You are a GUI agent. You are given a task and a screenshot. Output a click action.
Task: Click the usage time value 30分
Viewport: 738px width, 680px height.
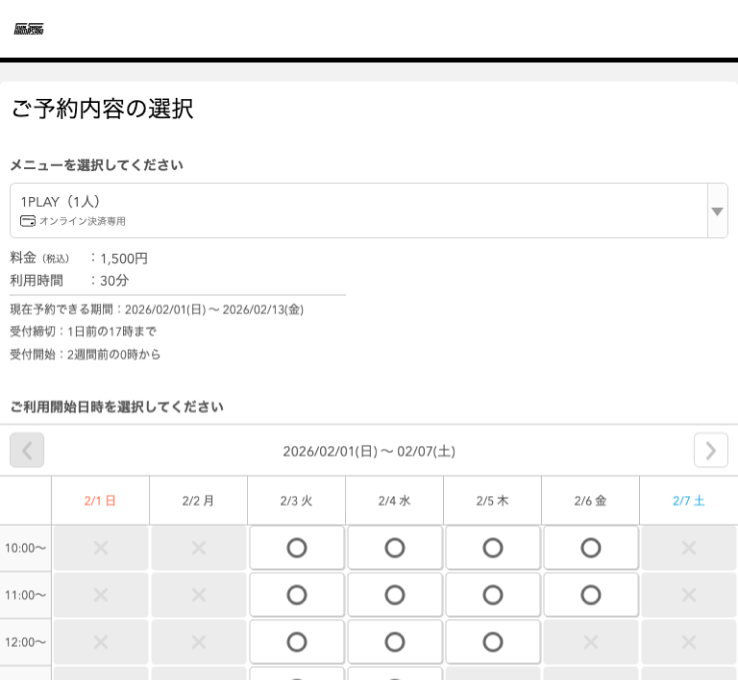[x=114, y=280]
